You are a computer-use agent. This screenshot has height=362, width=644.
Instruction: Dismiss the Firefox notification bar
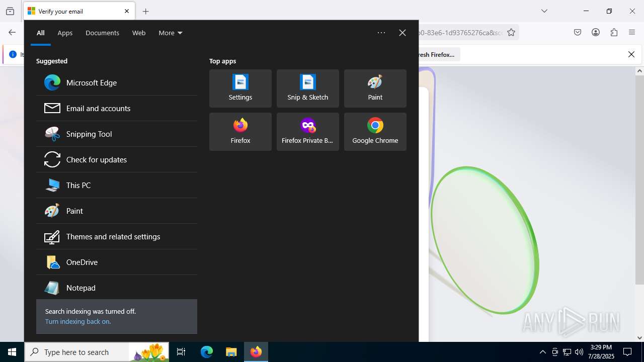[x=631, y=54]
